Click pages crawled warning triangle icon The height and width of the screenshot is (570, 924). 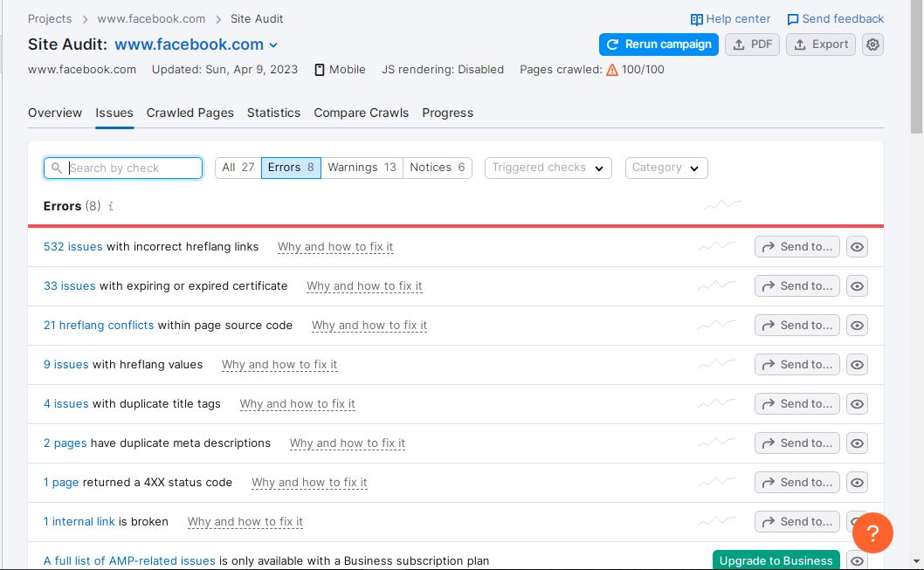point(612,70)
